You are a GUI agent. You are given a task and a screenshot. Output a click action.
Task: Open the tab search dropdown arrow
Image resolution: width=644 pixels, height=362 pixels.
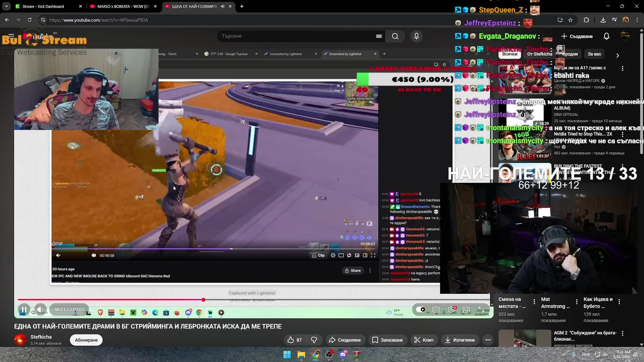click(x=6, y=7)
